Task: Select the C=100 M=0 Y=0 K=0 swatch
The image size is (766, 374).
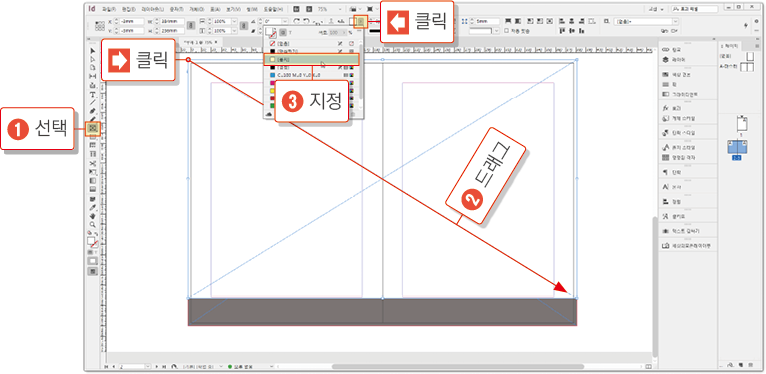Action: (312, 75)
